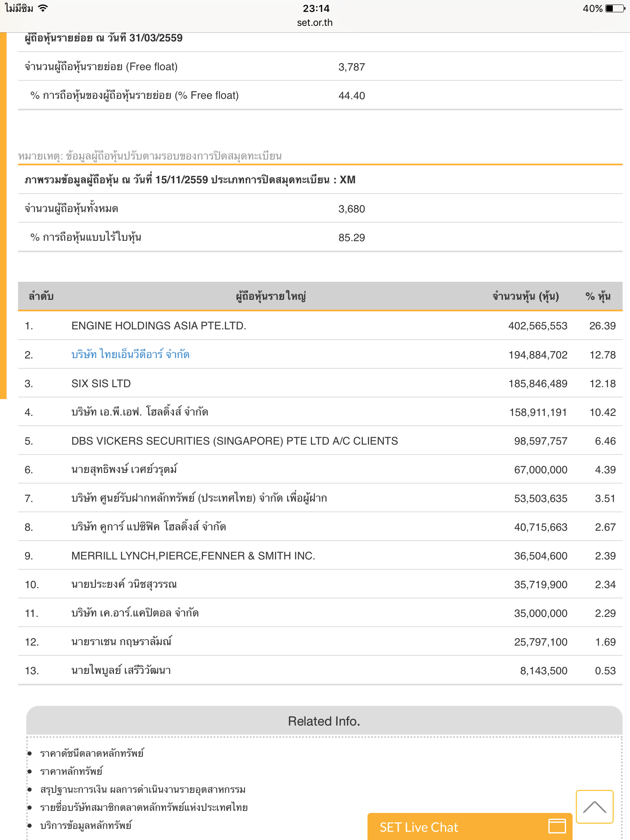Select the Related Info. header
630x840 pixels.
[x=324, y=721]
